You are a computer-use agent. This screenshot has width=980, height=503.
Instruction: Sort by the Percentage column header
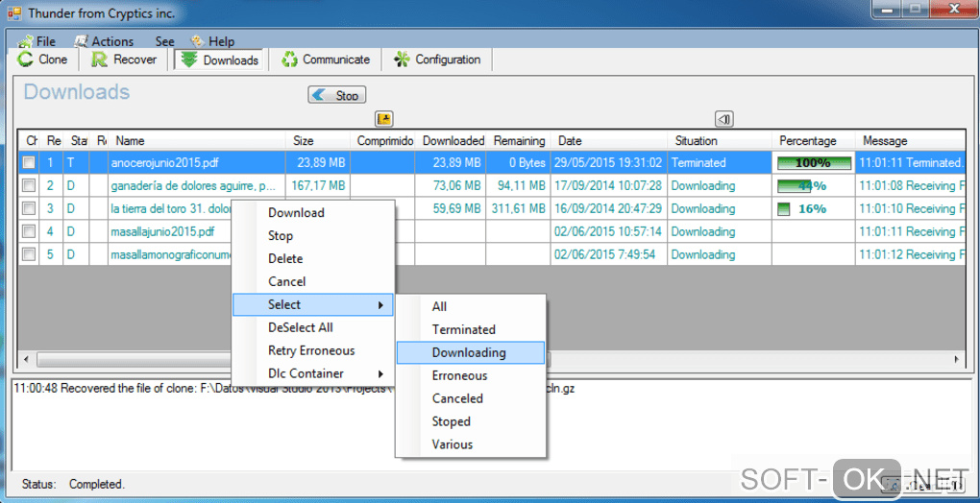tap(814, 141)
